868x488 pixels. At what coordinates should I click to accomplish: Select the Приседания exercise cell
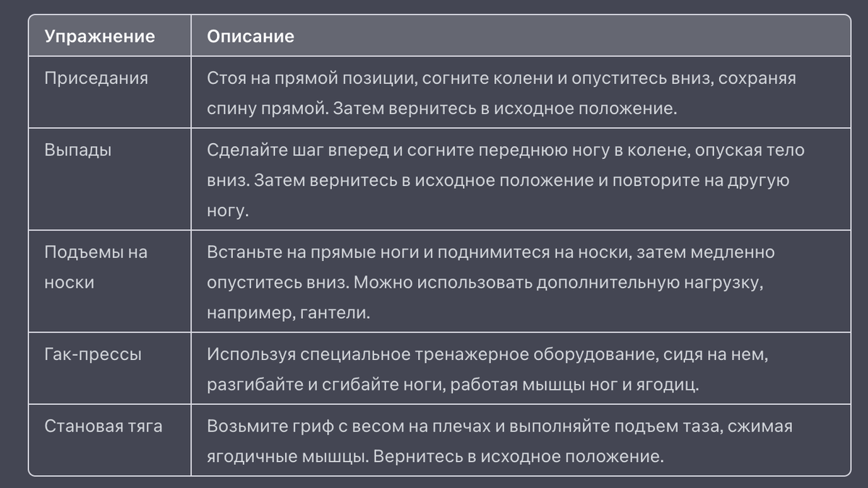110,93
